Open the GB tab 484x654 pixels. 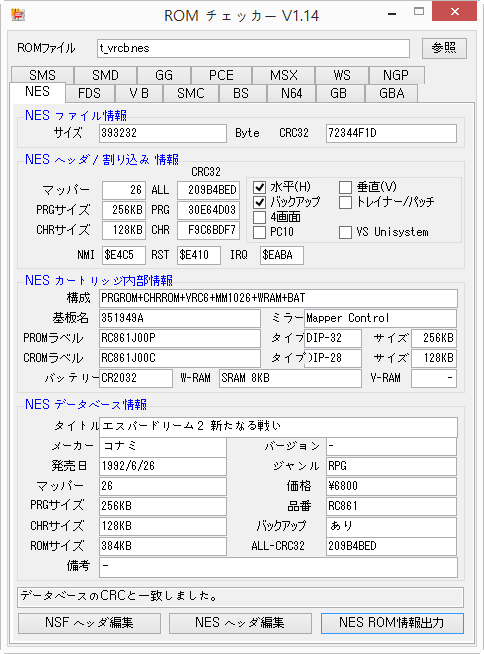click(338, 93)
